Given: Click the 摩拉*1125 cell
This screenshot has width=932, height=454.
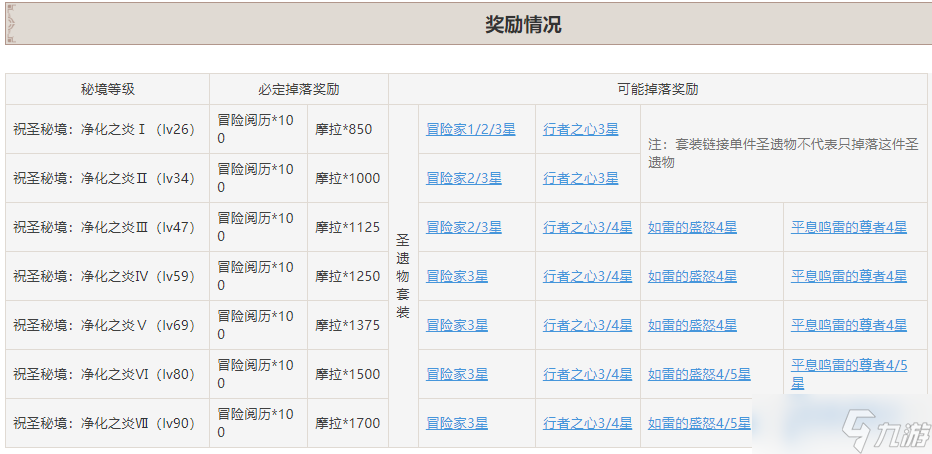Looking at the screenshot, I should (348, 227).
